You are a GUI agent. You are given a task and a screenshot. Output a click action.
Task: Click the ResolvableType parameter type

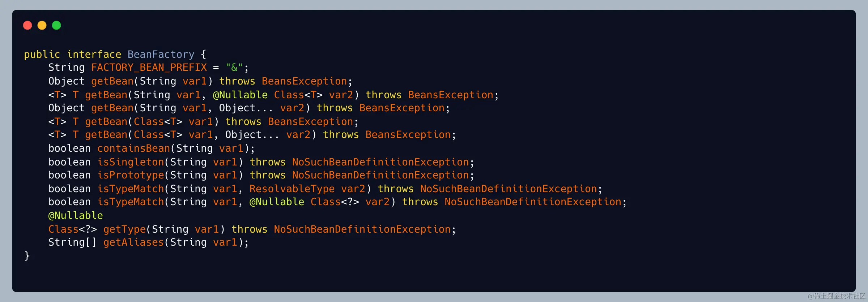(x=292, y=189)
